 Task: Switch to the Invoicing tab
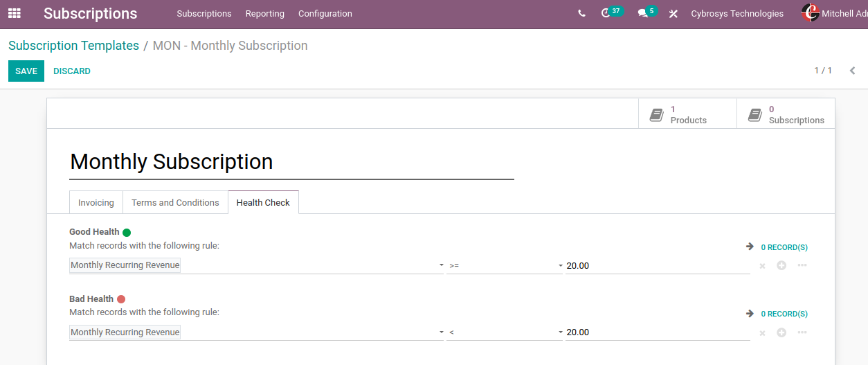click(x=96, y=202)
